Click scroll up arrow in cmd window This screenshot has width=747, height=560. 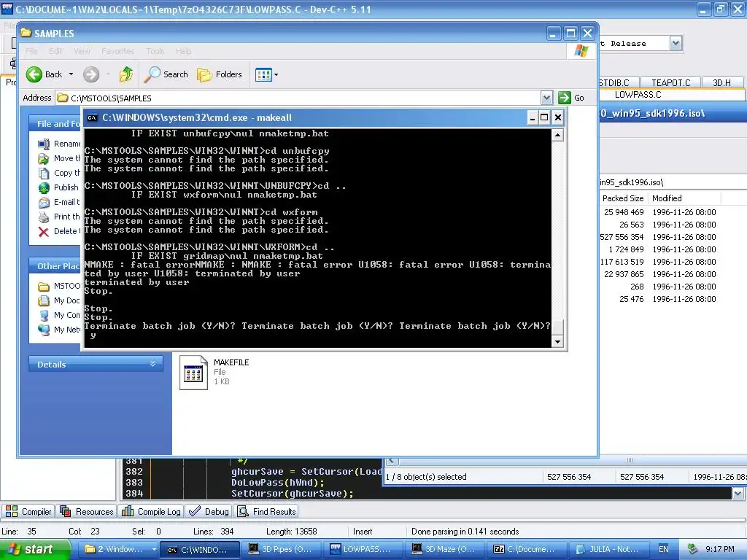point(557,135)
